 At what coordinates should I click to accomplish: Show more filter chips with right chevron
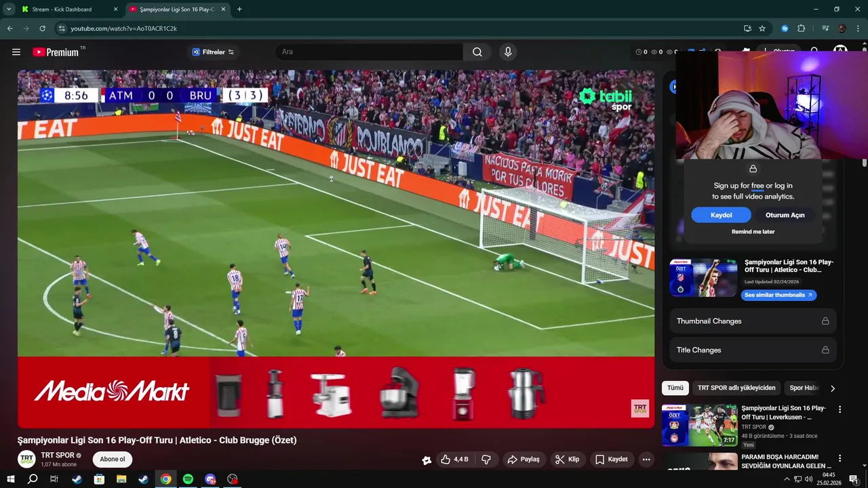click(833, 388)
